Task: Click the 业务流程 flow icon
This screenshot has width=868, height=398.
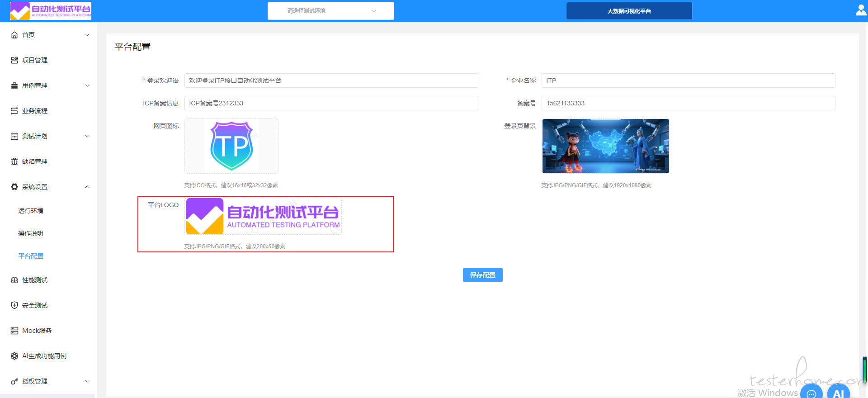Action: pyautogui.click(x=14, y=111)
